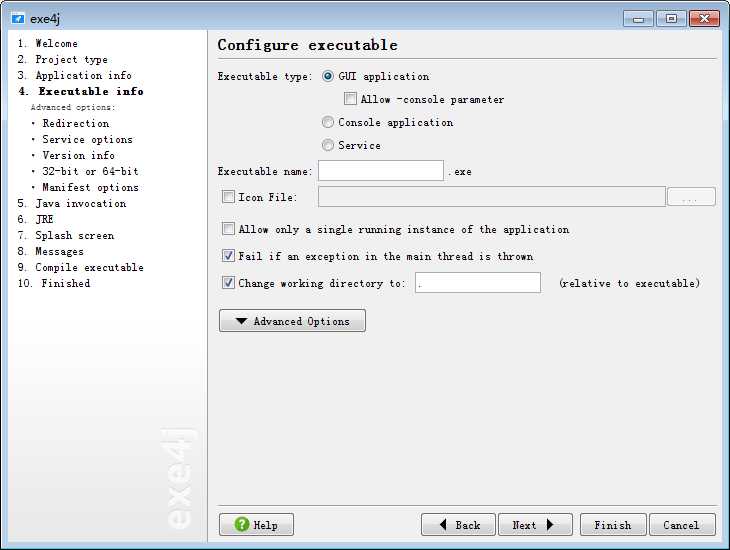730x550 pixels.
Task: Go to step 3 Application info
Action: click(x=74, y=75)
